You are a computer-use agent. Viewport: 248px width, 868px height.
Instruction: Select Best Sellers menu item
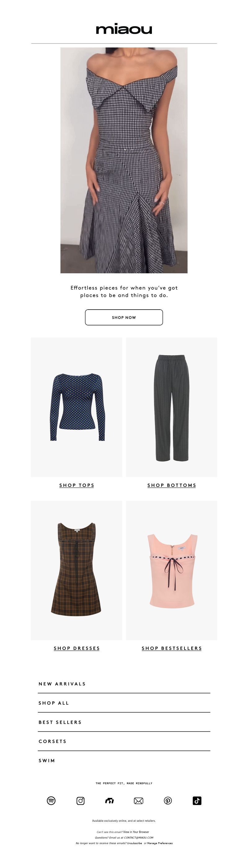tap(124, 722)
